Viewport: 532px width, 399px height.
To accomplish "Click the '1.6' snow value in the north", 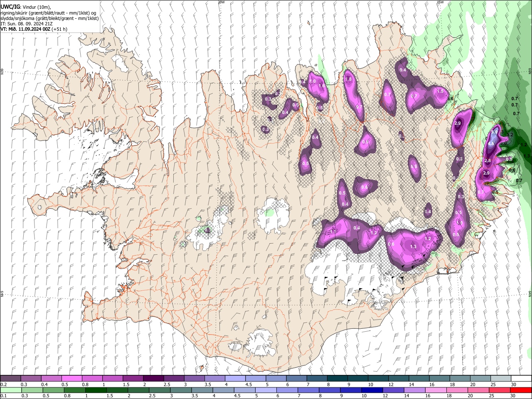I will click(x=321, y=86).
